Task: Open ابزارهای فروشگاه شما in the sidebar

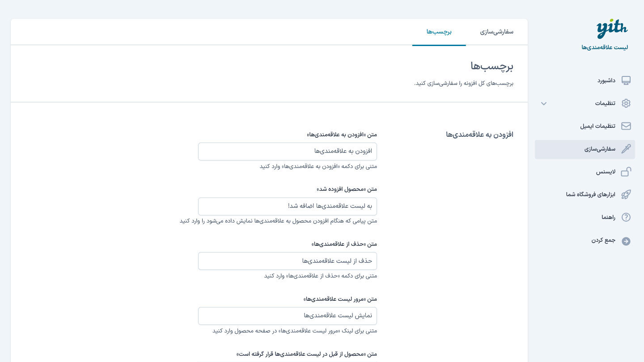Action: pos(585,194)
